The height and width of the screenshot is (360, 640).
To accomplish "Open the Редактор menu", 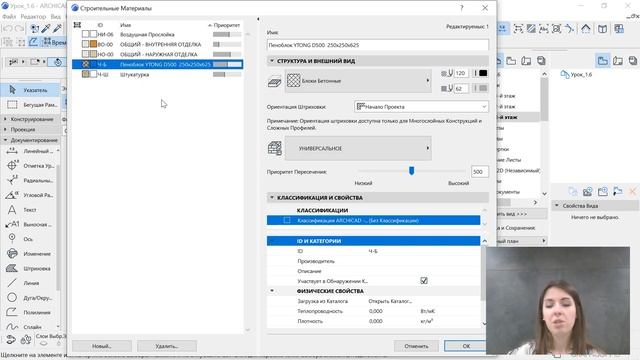I will (33, 17).
